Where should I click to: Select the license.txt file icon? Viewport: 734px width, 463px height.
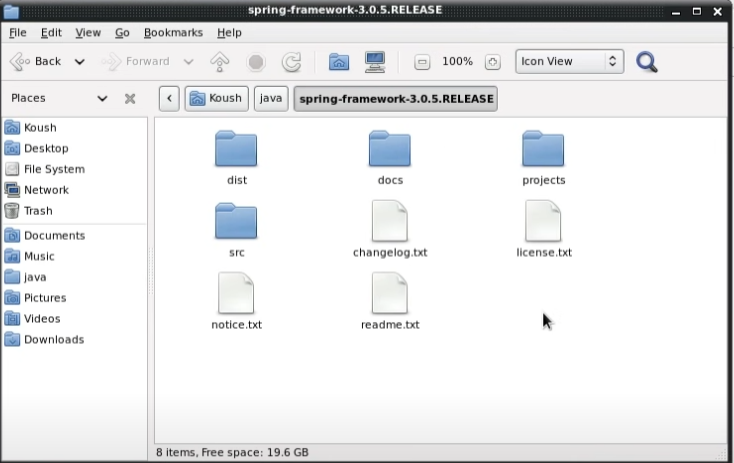pyautogui.click(x=543, y=221)
